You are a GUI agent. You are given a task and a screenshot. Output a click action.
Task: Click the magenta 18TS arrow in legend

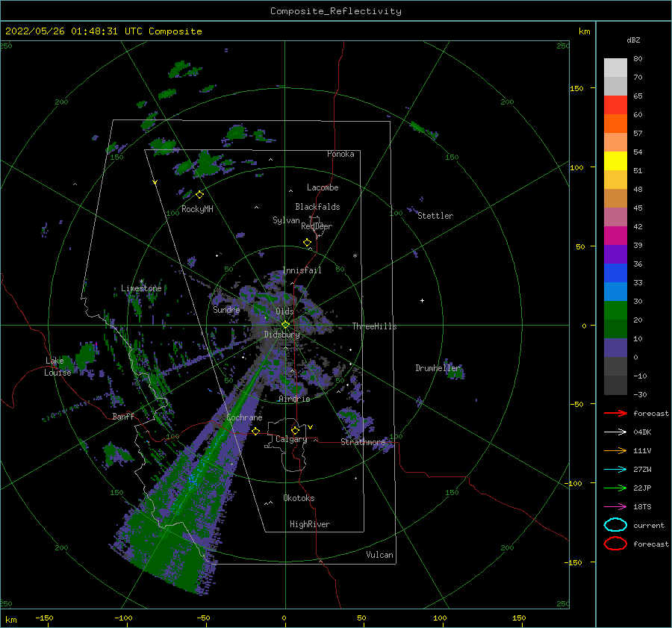[x=615, y=507]
